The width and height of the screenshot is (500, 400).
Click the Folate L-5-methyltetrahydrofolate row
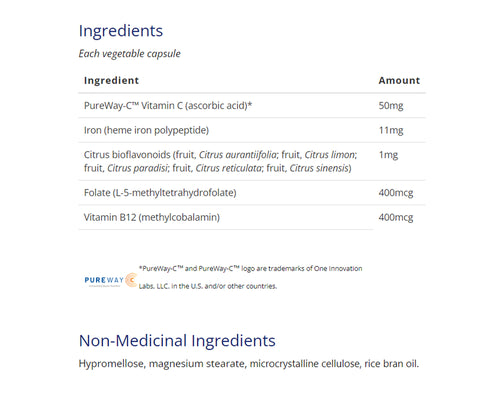pyautogui.click(x=252, y=193)
